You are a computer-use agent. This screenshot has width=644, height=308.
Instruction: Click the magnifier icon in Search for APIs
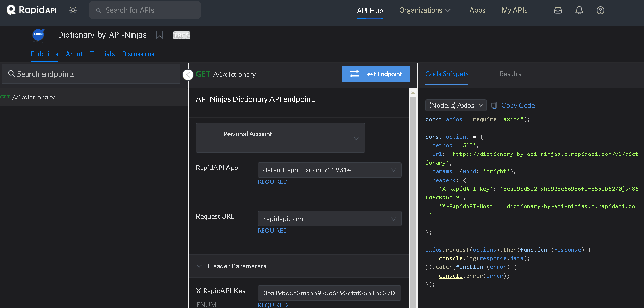(99, 10)
